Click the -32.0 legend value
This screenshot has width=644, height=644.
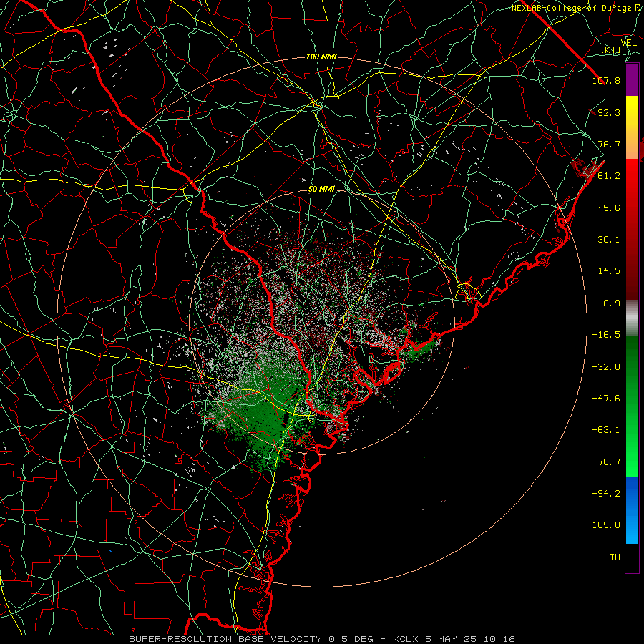tap(606, 367)
